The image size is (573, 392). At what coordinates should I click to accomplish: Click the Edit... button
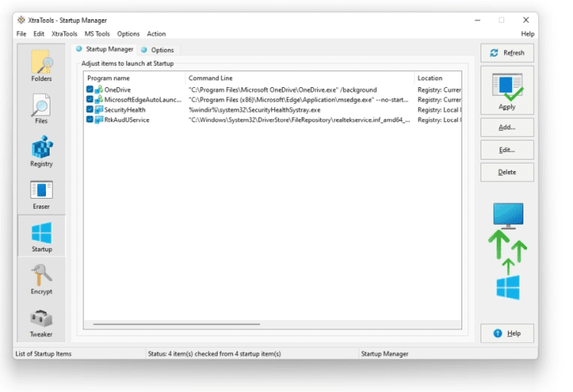pos(507,150)
